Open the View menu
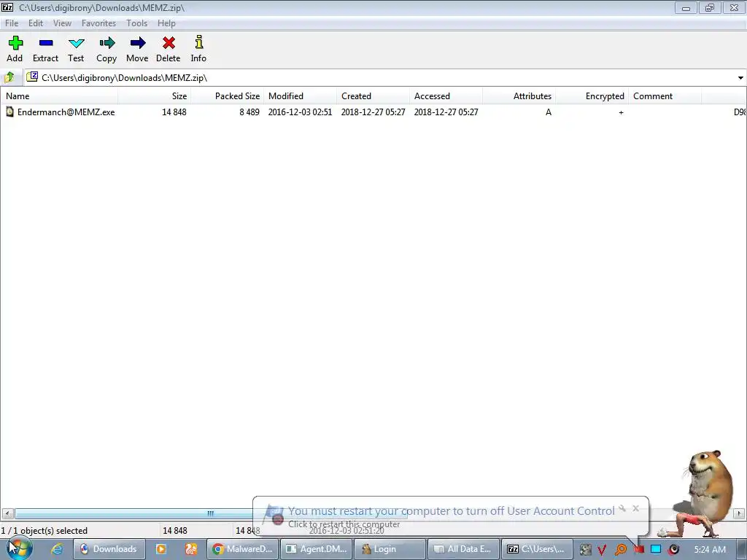The image size is (747, 560). [x=62, y=23]
